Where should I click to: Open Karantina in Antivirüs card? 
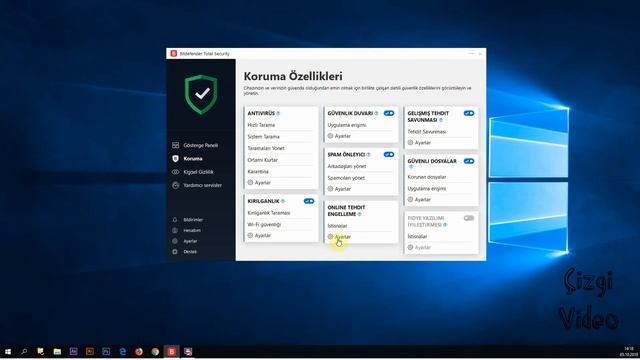click(x=258, y=172)
